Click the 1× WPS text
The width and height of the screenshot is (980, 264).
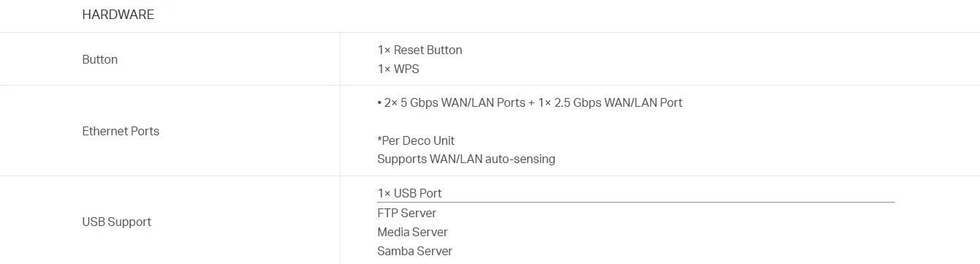[x=398, y=69]
